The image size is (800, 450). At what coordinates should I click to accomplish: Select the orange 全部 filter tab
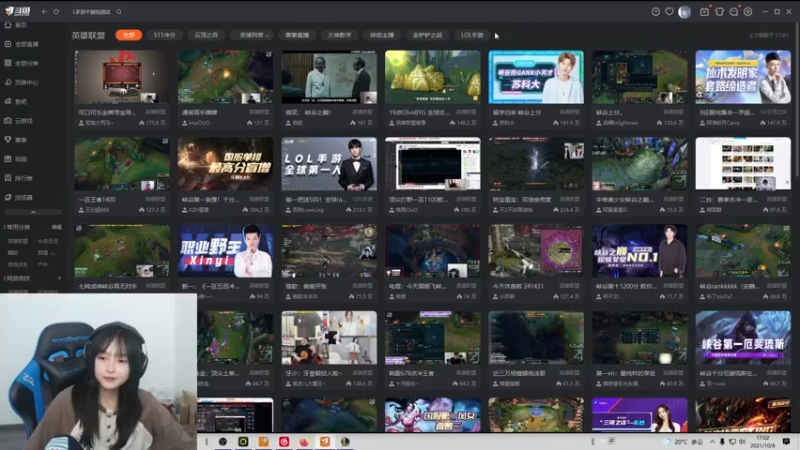coord(129,35)
